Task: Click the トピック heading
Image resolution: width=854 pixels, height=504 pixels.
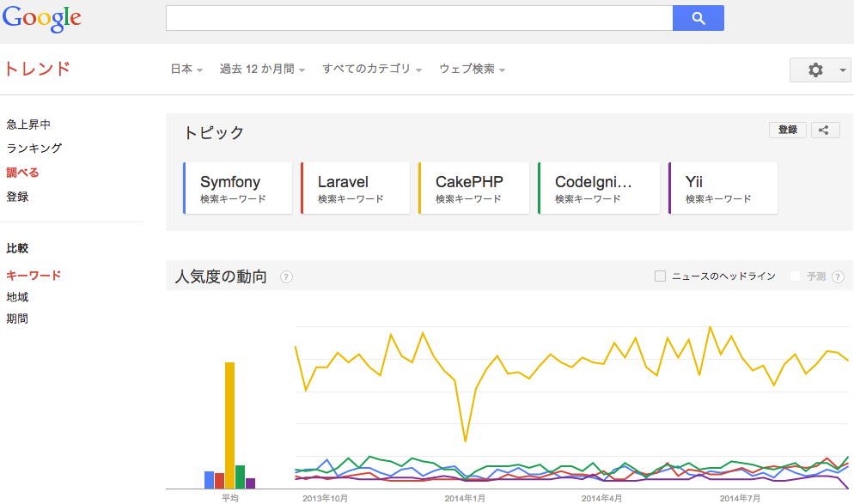Action: tap(214, 132)
